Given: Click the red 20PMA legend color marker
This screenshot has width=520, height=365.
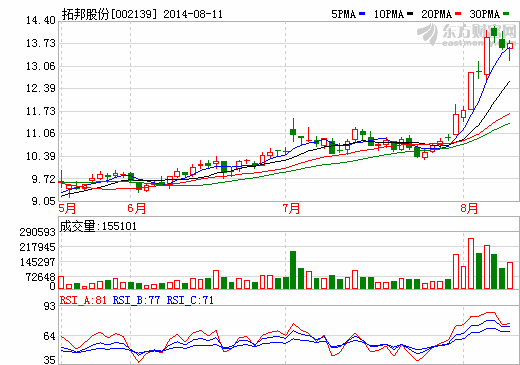Looking at the screenshot, I should 458,14.
